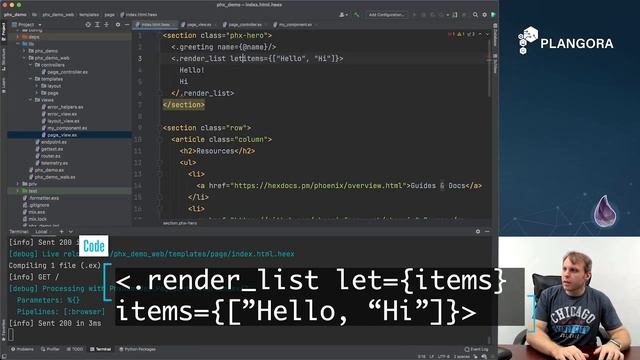The height and width of the screenshot is (360, 640).
Task: Expand the layout folder
Action: (x=37, y=86)
